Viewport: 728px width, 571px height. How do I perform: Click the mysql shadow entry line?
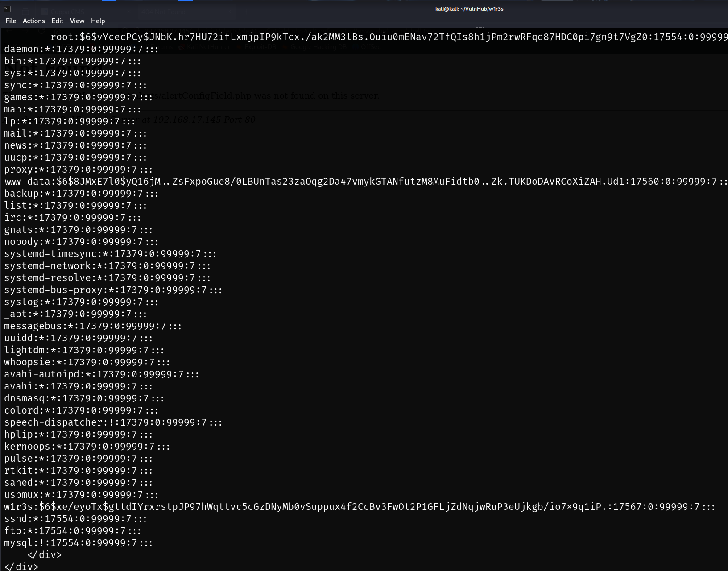pyautogui.click(x=78, y=543)
